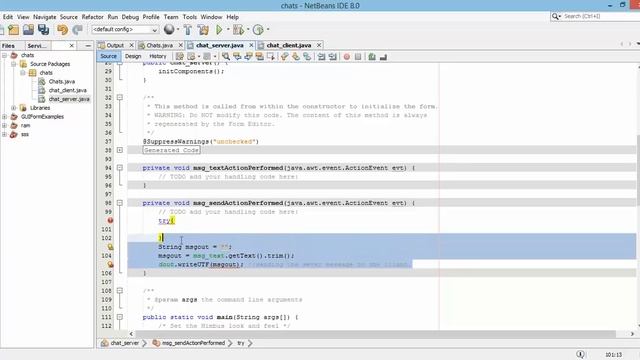Toggle bookmark on current line
The image size is (640, 360).
(307, 57)
